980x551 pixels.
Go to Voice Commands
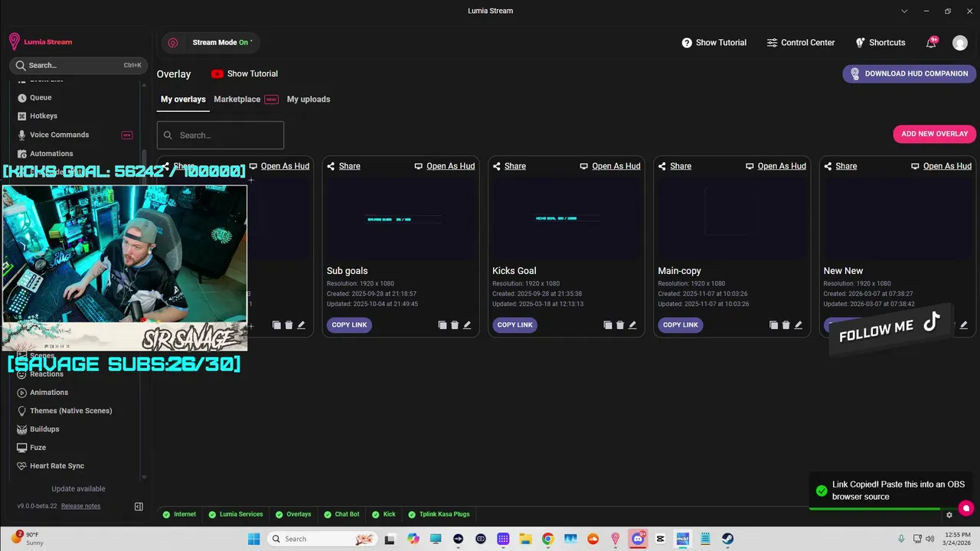coord(59,135)
